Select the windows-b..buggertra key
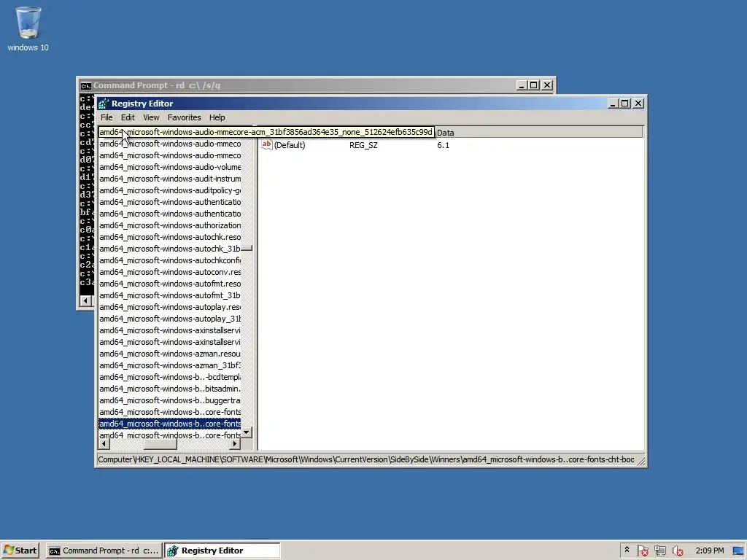747x560 pixels. click(x=169, y=400)
